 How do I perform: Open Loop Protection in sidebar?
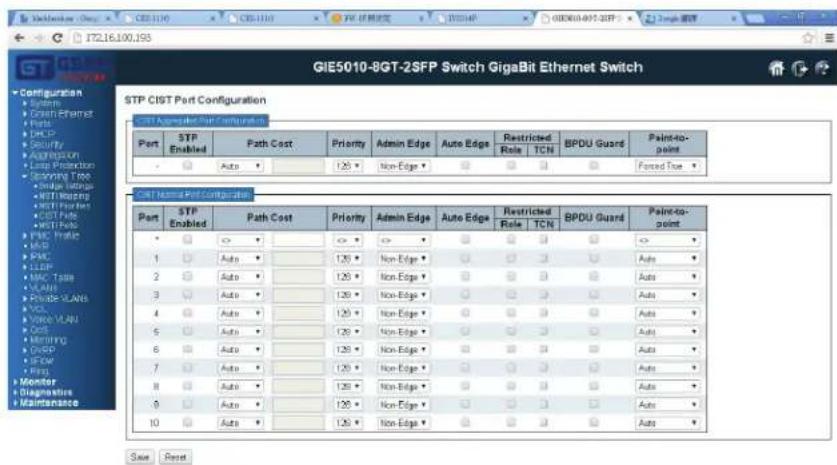click(x=62, y=165)
